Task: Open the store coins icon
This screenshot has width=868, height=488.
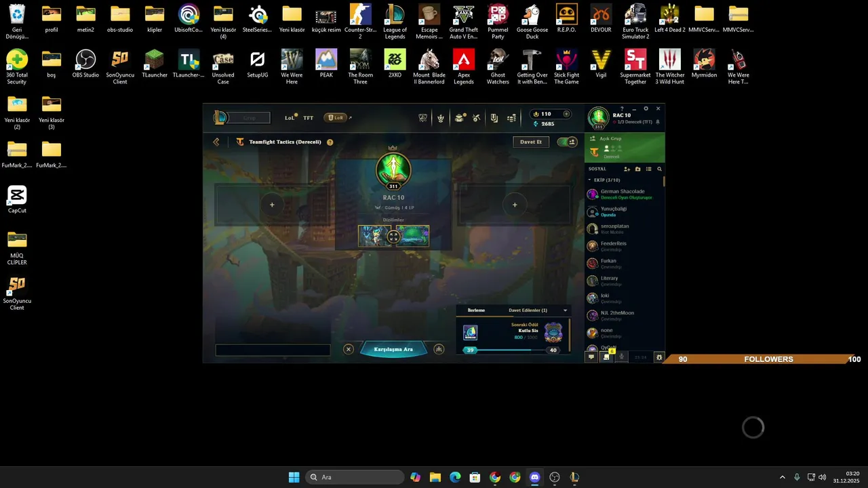Action: (x=512, y=118)
